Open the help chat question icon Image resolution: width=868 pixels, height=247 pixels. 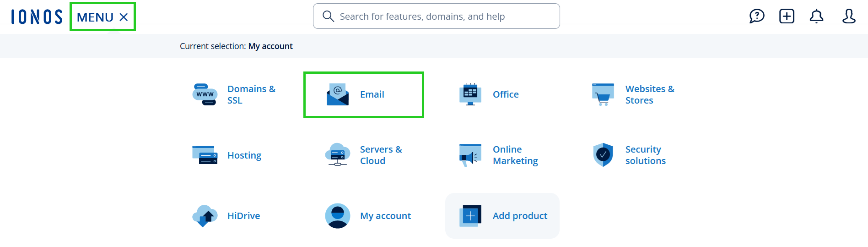pyautogui.click(x=757, y=16)
